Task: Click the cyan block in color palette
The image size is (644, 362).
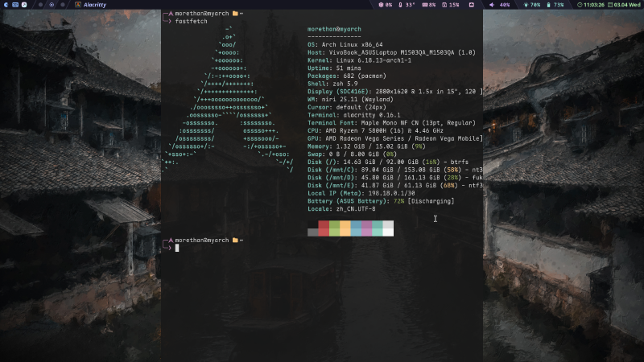Action: 378,228
